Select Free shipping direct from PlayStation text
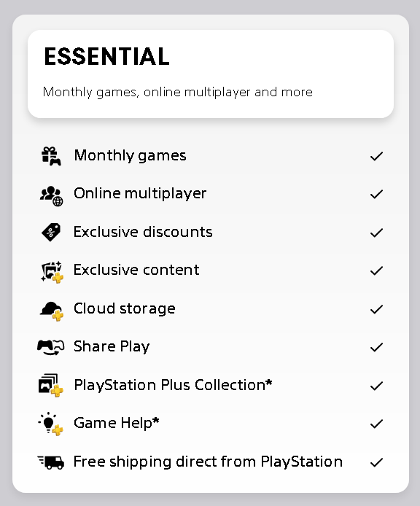420x506 pixels. coord(208,462)
